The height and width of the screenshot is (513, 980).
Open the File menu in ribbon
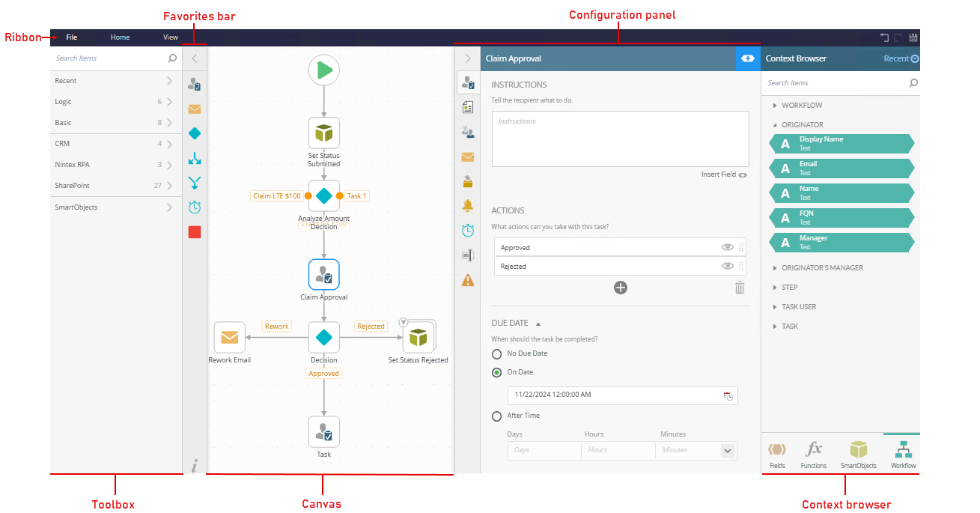[71, 37]
